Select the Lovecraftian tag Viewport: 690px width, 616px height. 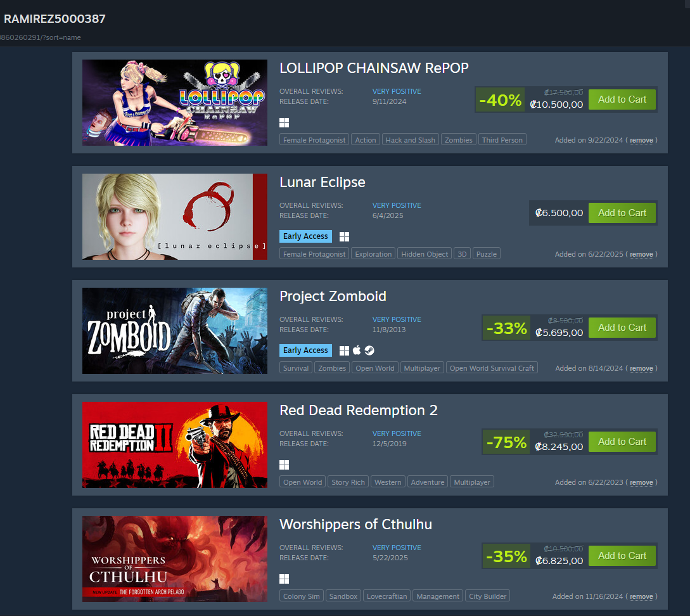(387, 596)
